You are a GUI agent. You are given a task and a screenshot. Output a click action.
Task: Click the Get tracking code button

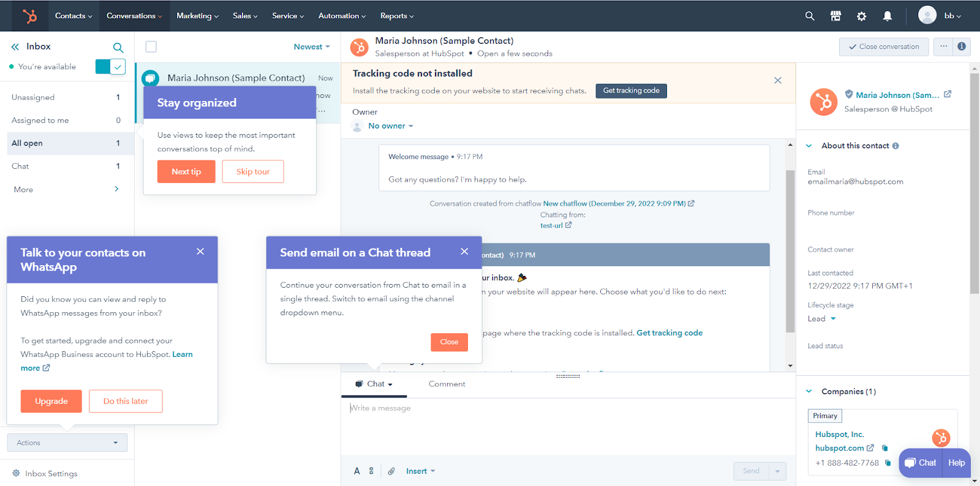[631, 91]
